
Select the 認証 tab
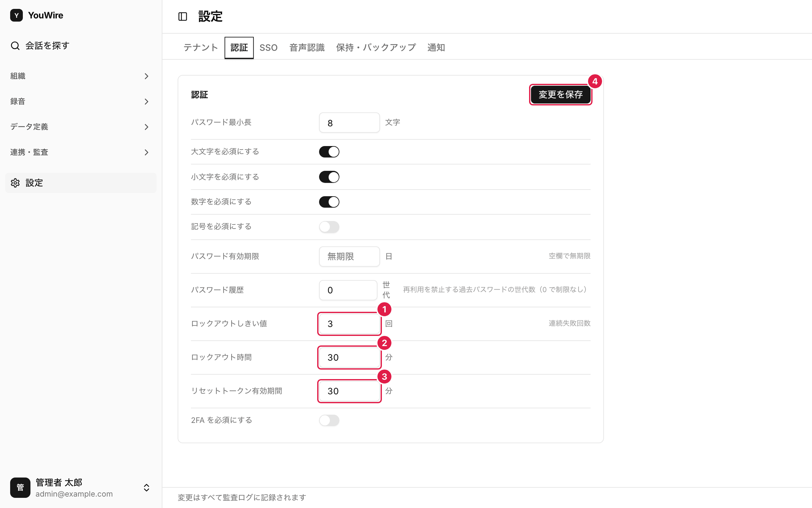pos(239,48)
